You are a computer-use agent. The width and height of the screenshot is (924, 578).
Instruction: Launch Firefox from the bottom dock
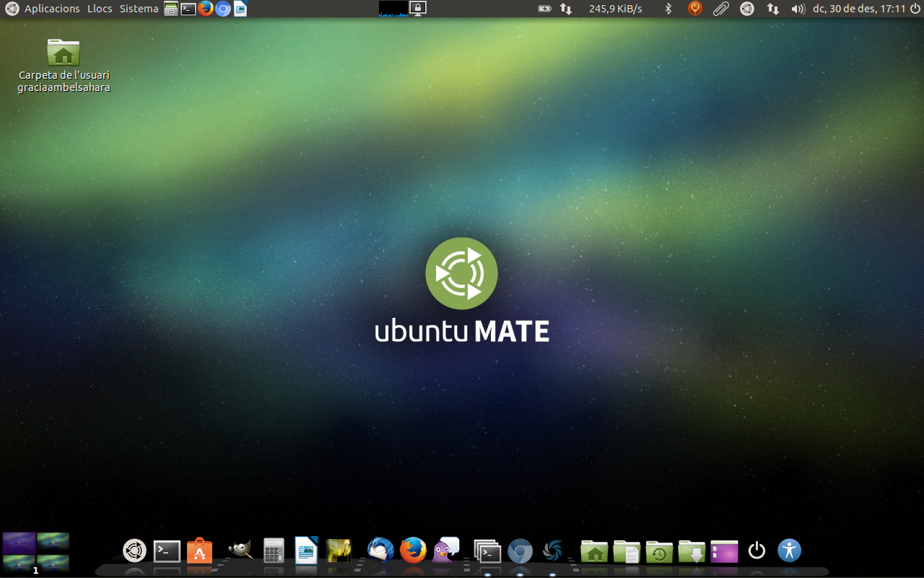[x=413, y=551]
